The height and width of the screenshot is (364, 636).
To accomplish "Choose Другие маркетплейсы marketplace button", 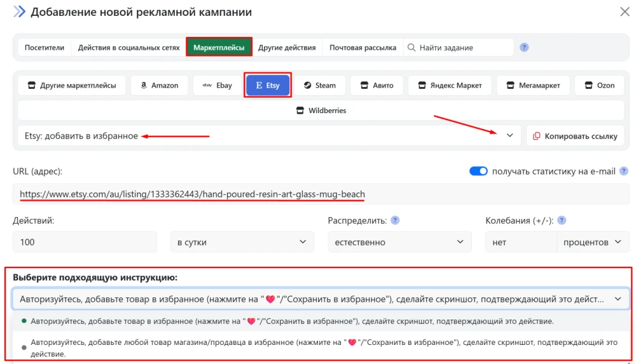I will tap(72, 85).
